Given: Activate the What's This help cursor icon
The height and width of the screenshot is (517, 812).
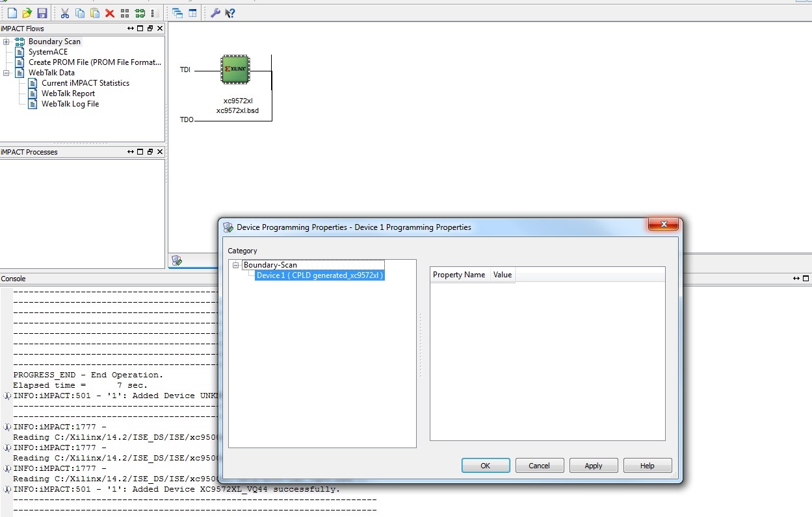Looking at the screenshot, I should (229, 13).
